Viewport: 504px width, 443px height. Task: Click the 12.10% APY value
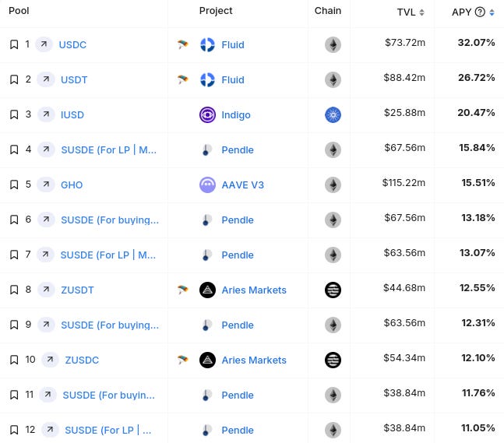[x=478, y=357]
